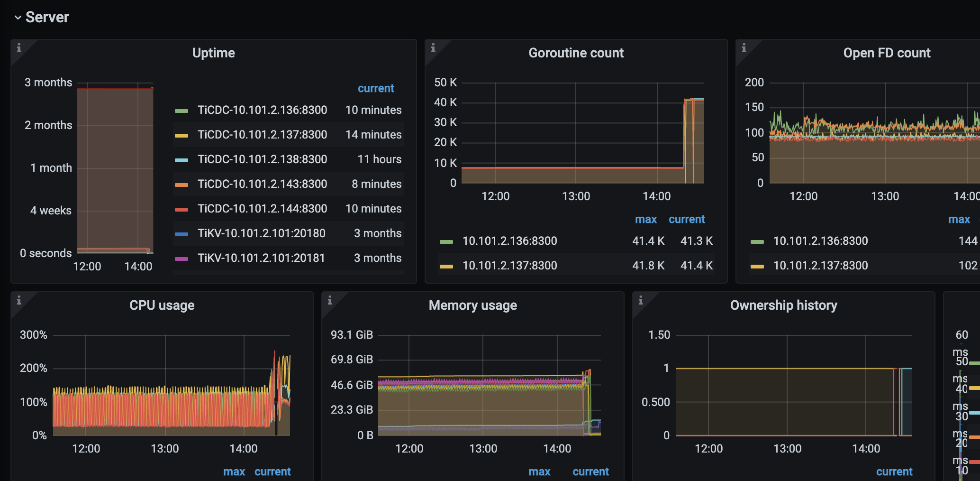
Task: Toggle TiKV-10.101.2.101:20180 series in Uptime legend
Action: [261, 233]
